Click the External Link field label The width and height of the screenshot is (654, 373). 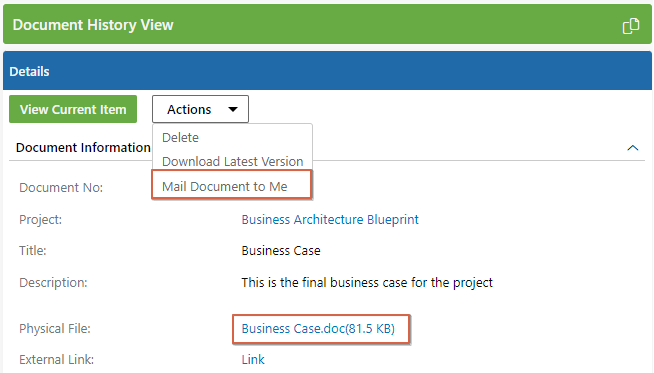(56, 360)
